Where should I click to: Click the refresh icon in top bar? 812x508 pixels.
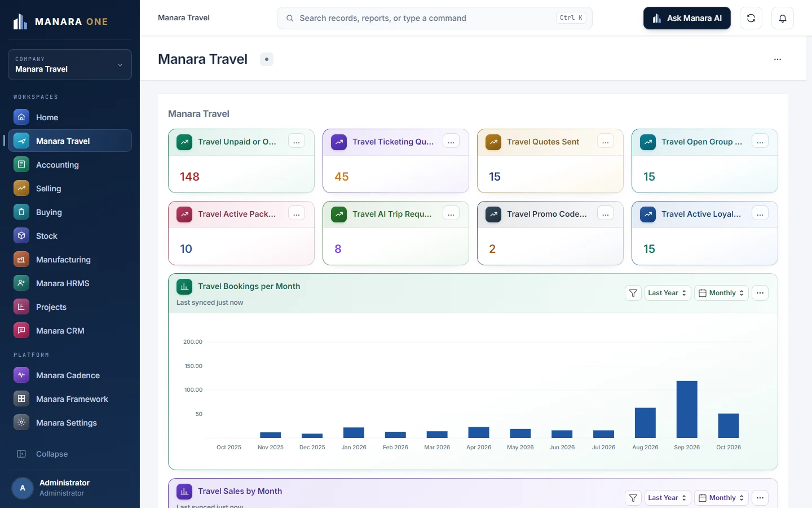click(751, 18)
